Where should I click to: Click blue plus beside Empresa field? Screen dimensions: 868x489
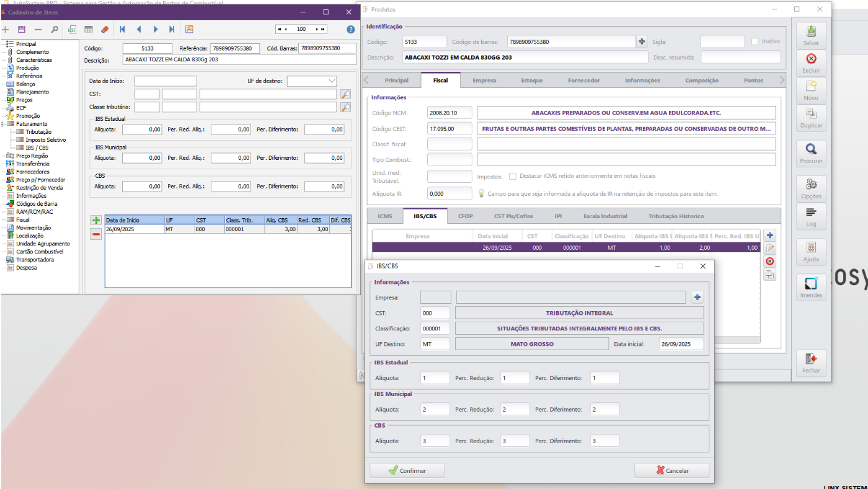click(697, 297)
